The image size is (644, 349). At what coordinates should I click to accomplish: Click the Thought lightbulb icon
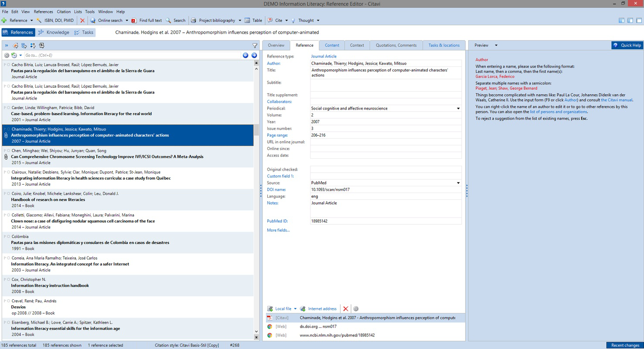click(x=293, y=21)
